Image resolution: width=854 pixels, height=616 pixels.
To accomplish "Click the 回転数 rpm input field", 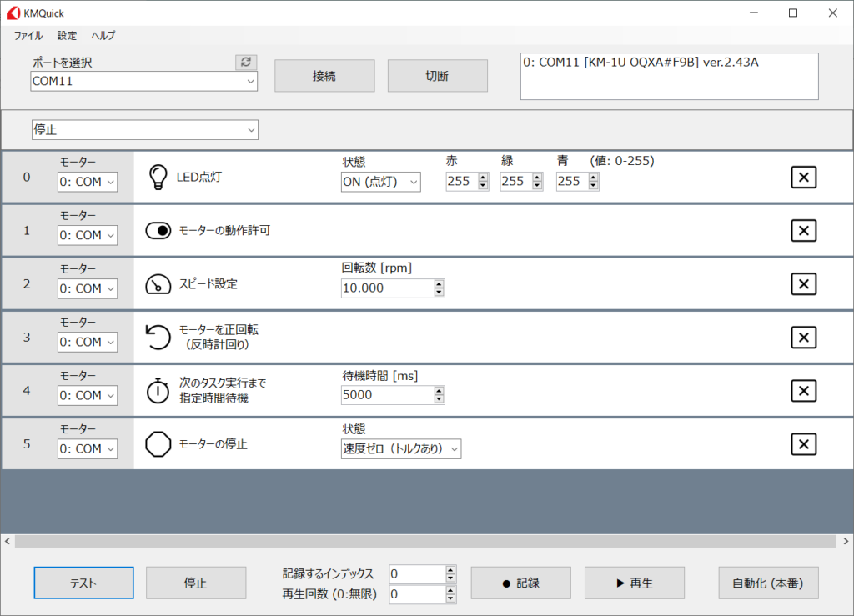I will click(387, 288).
